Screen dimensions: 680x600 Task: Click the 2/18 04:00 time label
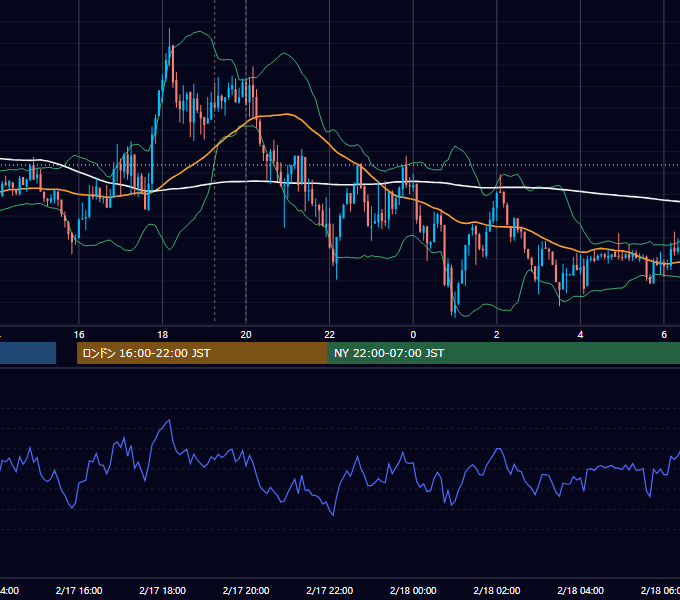click(x=580, y=590)
